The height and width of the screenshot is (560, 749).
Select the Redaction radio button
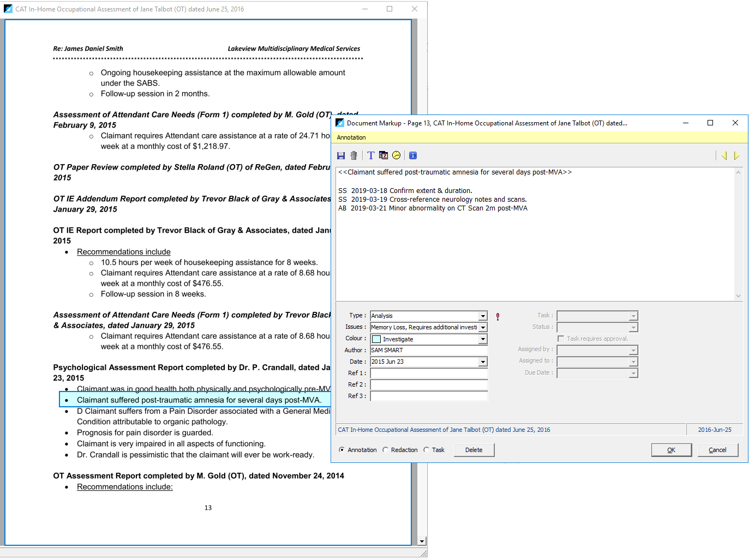[x=385, y=450]
